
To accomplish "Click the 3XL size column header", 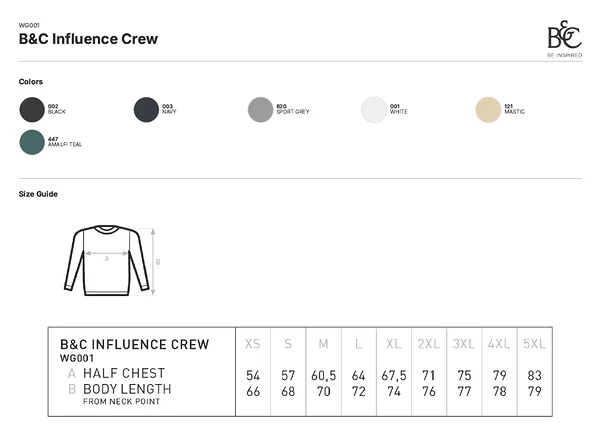I will pos(464,344).
